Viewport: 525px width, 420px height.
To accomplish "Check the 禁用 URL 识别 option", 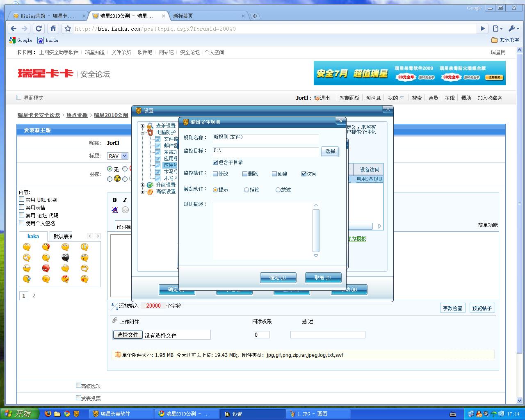I will pos(22,199).
